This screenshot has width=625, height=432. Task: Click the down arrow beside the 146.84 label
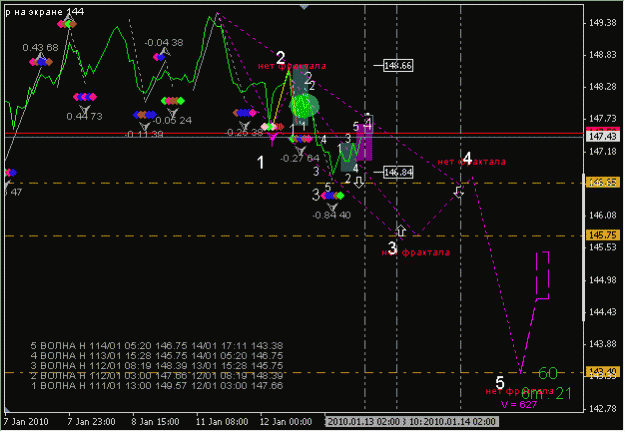(x=359, y=182)
